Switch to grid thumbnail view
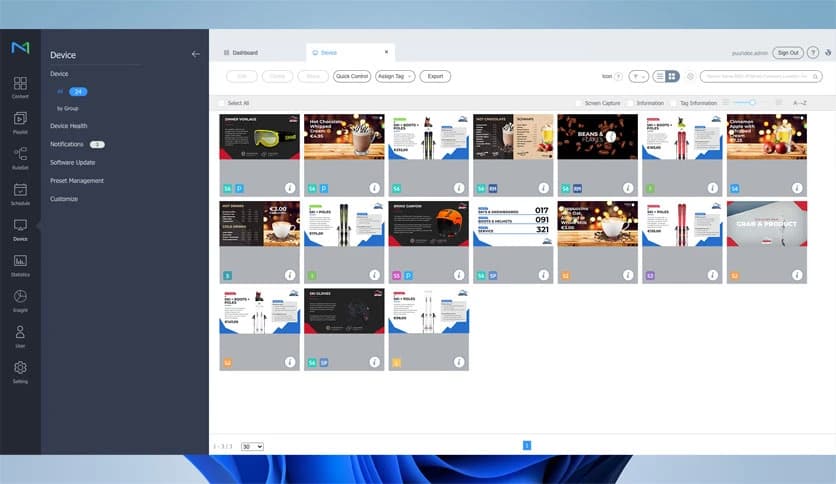Image resolution: width=836 pixels, height=484 pixels. (672, 76)
